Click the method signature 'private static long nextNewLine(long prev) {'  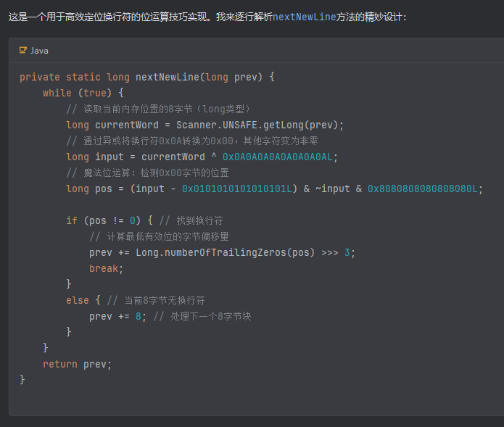pyautogui.click(x=147, y=77)
